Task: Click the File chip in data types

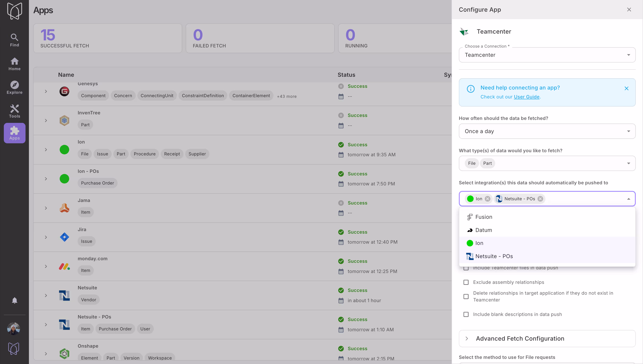Action: tap(471, 163)
